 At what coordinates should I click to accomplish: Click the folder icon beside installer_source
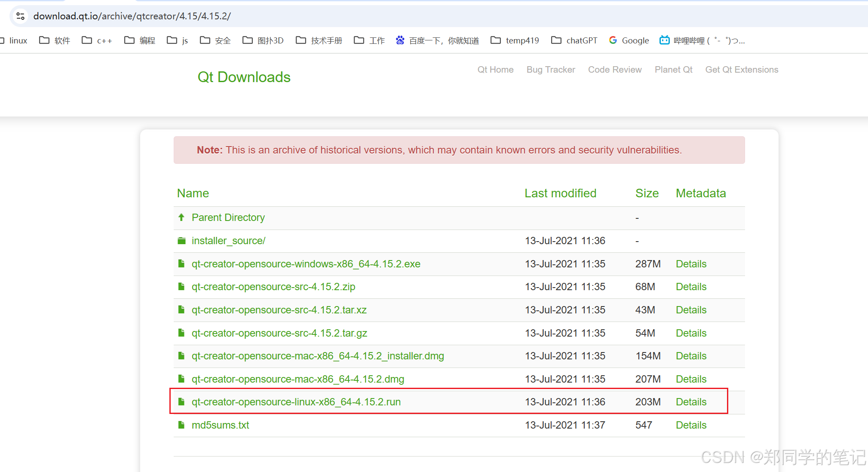coord(181,240)
